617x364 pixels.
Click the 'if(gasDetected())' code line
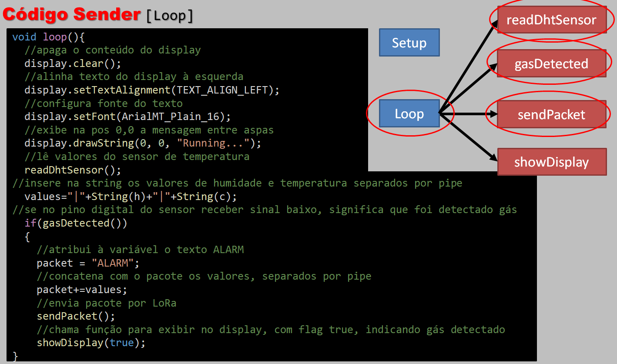[x=76, y=223]
